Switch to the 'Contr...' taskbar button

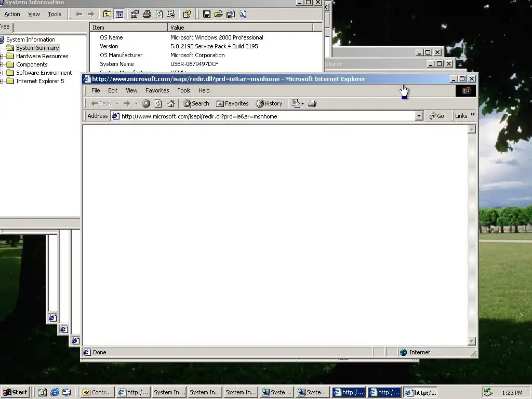(97, 393)
